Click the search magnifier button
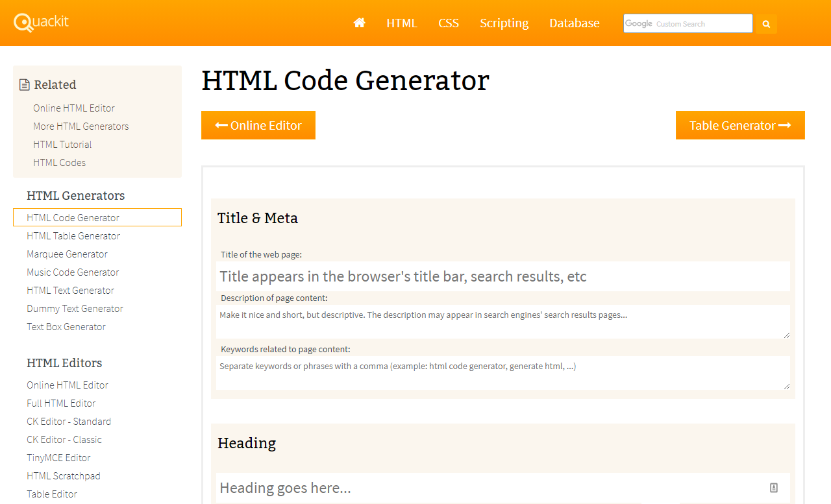Image resolution: width=831 pixels, height=504 pixels. point(766,24)
